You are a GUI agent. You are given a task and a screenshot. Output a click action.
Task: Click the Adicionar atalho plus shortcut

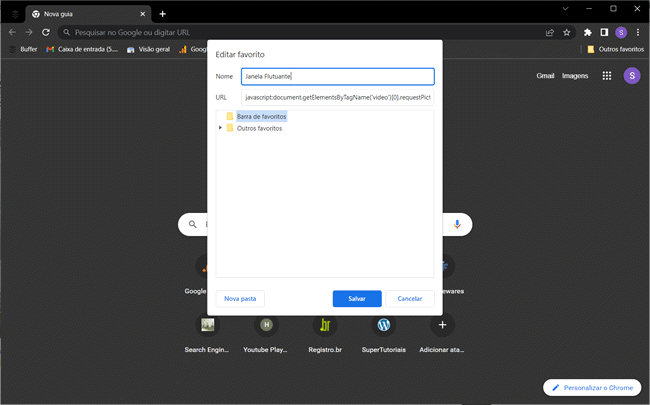442,325
